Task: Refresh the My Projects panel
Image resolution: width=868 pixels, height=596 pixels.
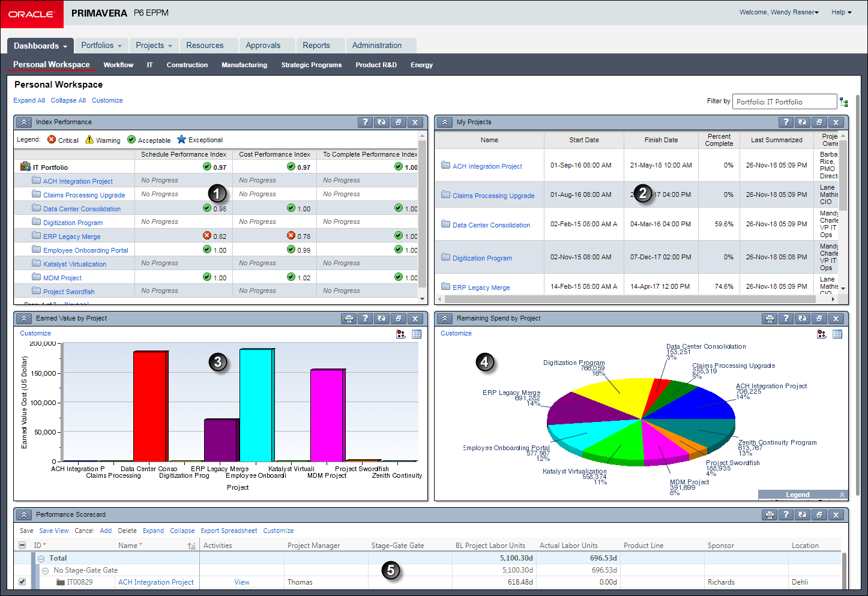Action: pyautogui.click(x=803, y=122)
